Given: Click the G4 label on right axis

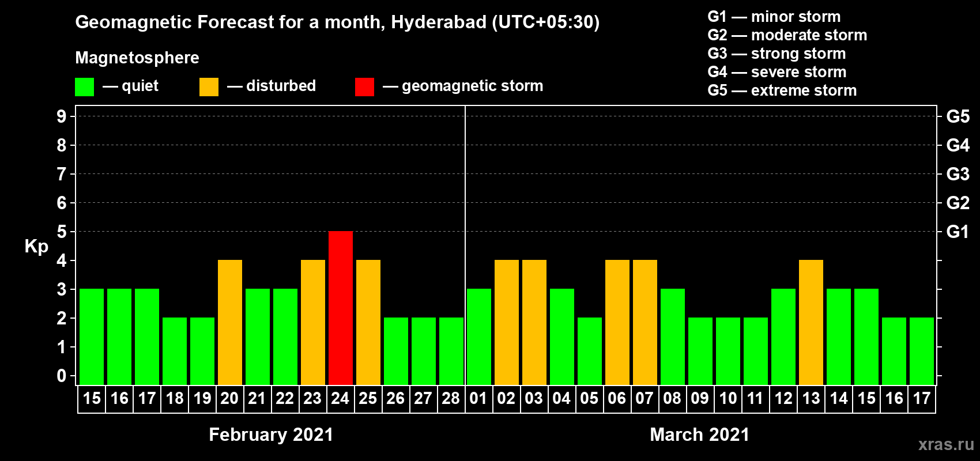Looking at the screenshot, I should click(958, 145).
